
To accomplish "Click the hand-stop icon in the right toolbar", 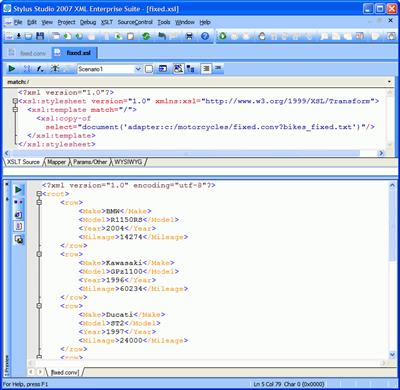I will click(x=262, y=36).
